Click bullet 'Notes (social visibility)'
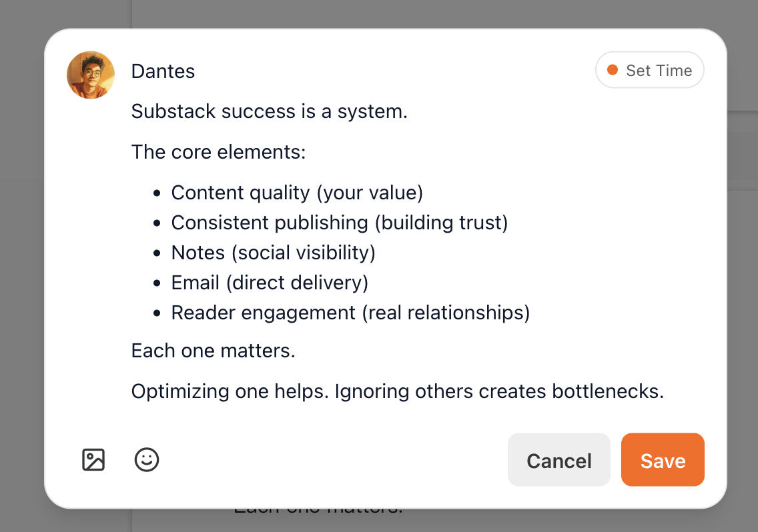The height and width of the screenshot is (532, 758). [x=273, y=253]
